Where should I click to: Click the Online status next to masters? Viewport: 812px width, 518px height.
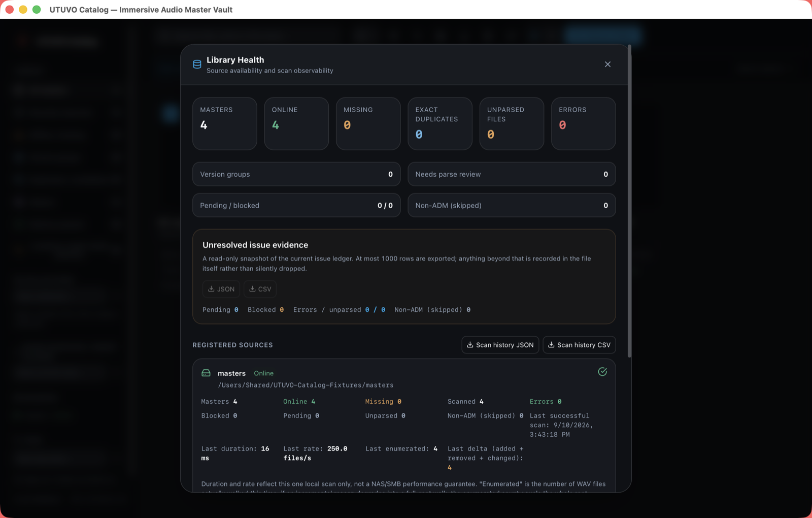(263, 373)
